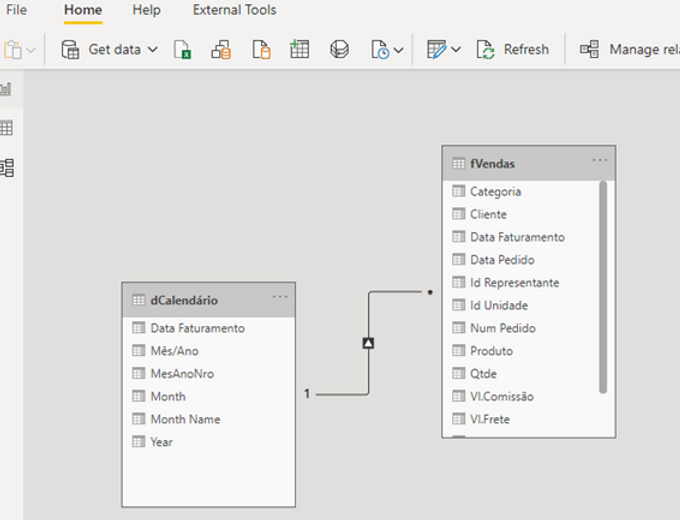Connect to SQL Server icon
Viewport: 680px width, 520px height.
[x=261, y=49]
